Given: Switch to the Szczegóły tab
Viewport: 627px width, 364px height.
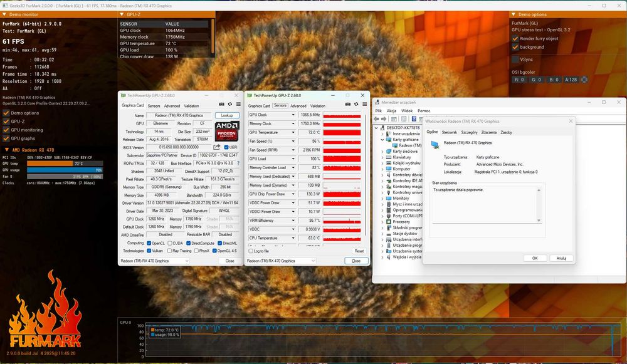Looking at the screenshot, I should pyautogui.click(x=469, y=132).
